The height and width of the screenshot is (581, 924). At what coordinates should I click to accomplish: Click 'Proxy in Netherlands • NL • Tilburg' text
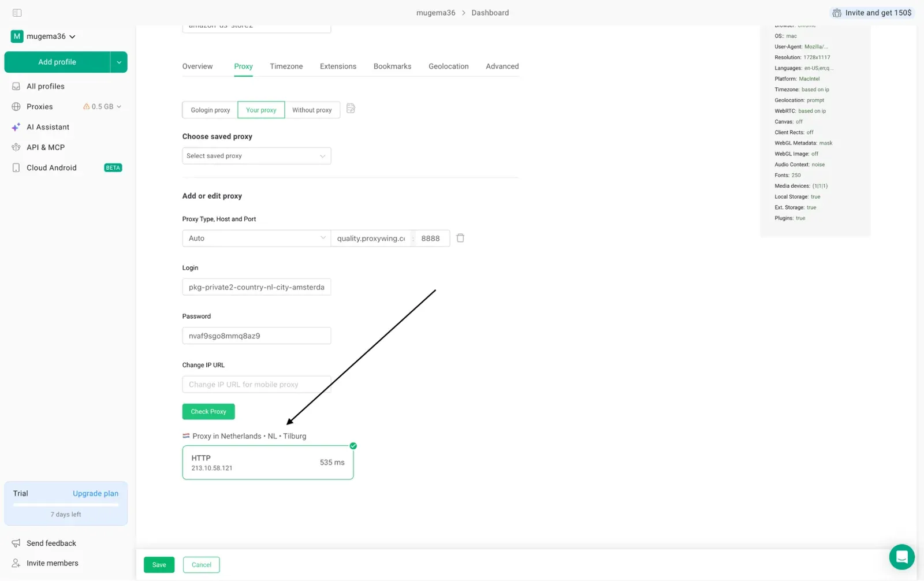click(249, 436)
